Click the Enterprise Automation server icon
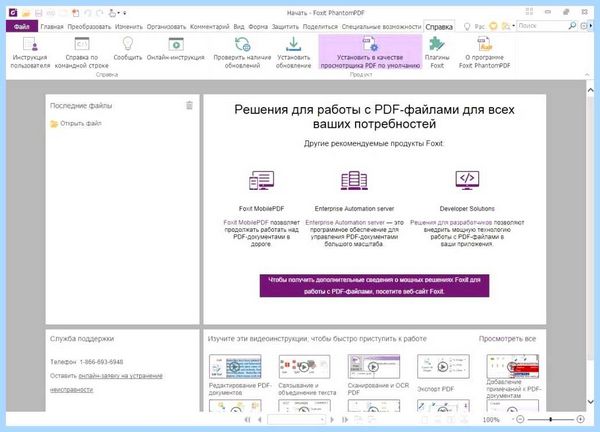The image size is (600, 432). (354, 180)
